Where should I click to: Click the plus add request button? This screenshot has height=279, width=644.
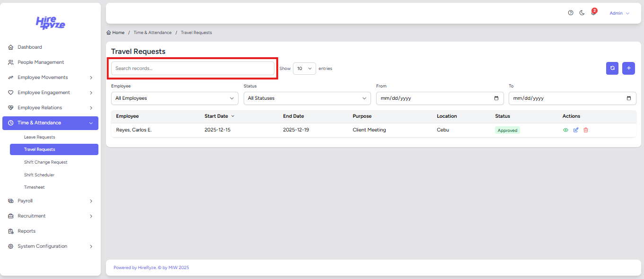point(628,68)
